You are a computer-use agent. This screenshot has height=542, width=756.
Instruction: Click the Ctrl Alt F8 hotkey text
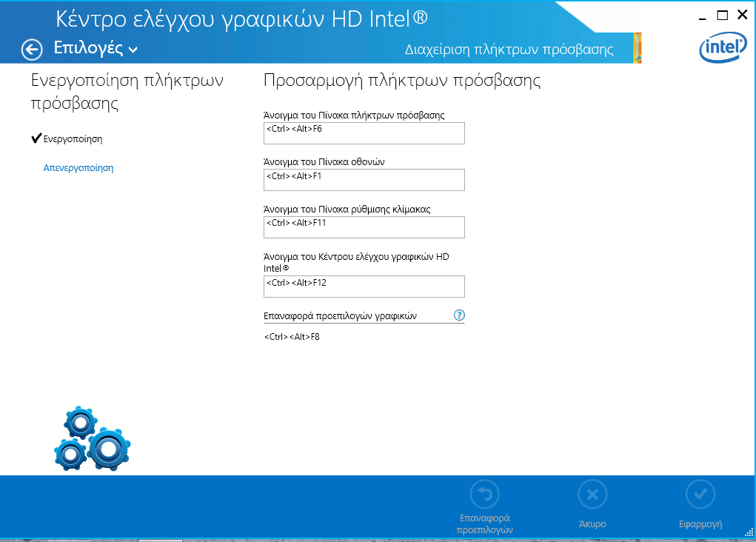tap(292, 337)
